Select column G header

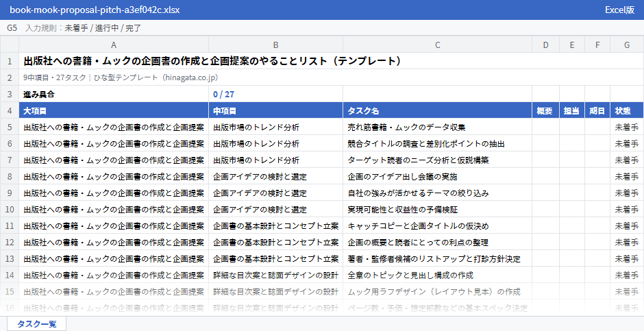(627, 45)
